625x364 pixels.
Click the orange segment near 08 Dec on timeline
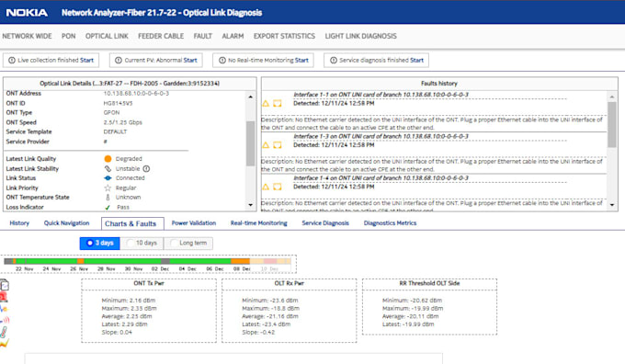pos(241,261)
